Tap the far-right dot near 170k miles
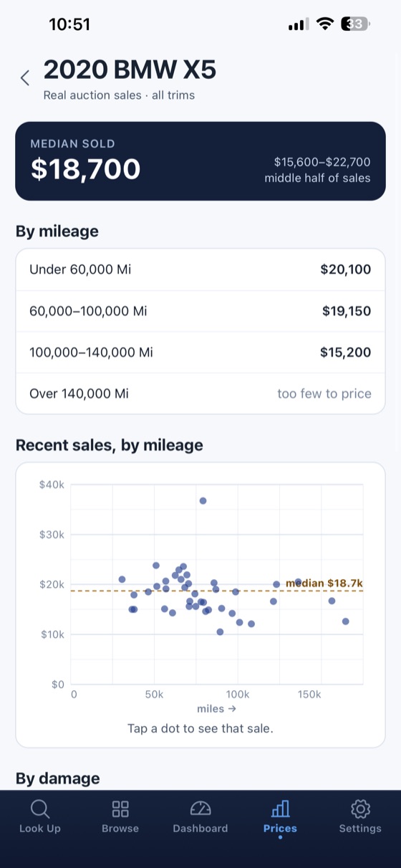401x868 pixels. (345, 621)
